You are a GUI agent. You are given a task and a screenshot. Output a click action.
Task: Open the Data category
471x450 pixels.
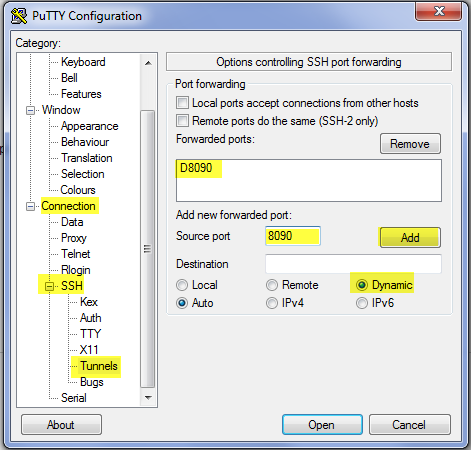72,222
